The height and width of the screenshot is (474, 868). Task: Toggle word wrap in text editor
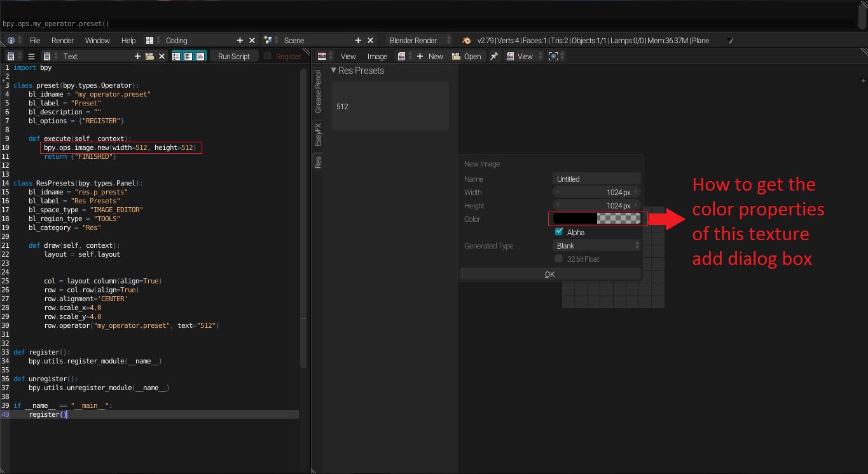tap(188, 56)
